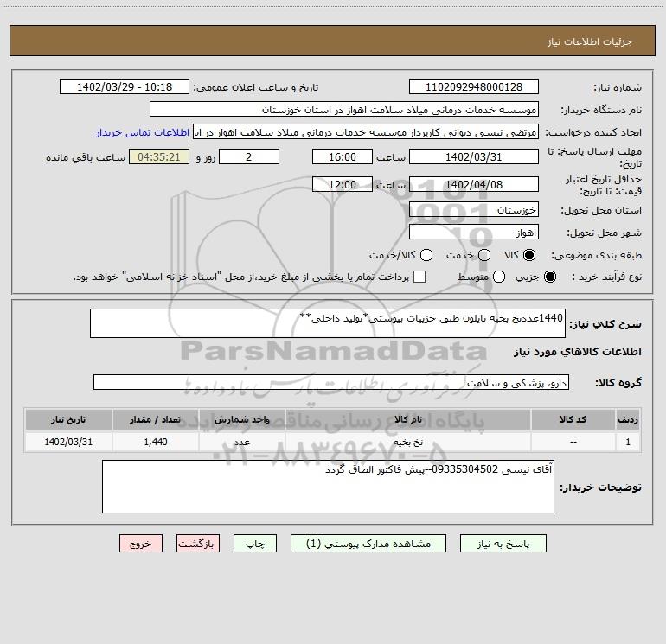
Task: Open مشاهده مدارک پیوستی (1) button
Action: click(368, 544)
